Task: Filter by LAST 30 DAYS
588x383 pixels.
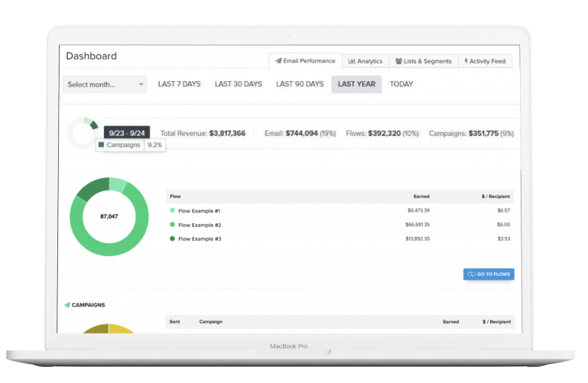Action: [239, 84]
